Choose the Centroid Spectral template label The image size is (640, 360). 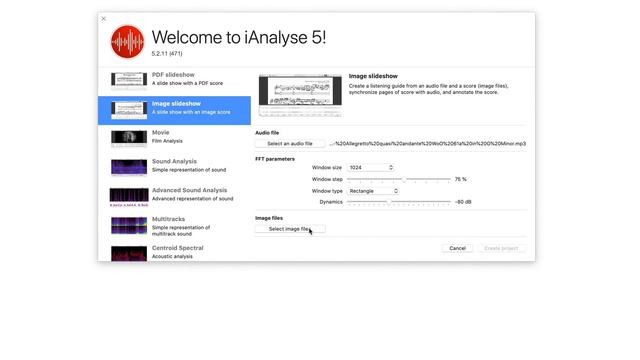[178, 248]
